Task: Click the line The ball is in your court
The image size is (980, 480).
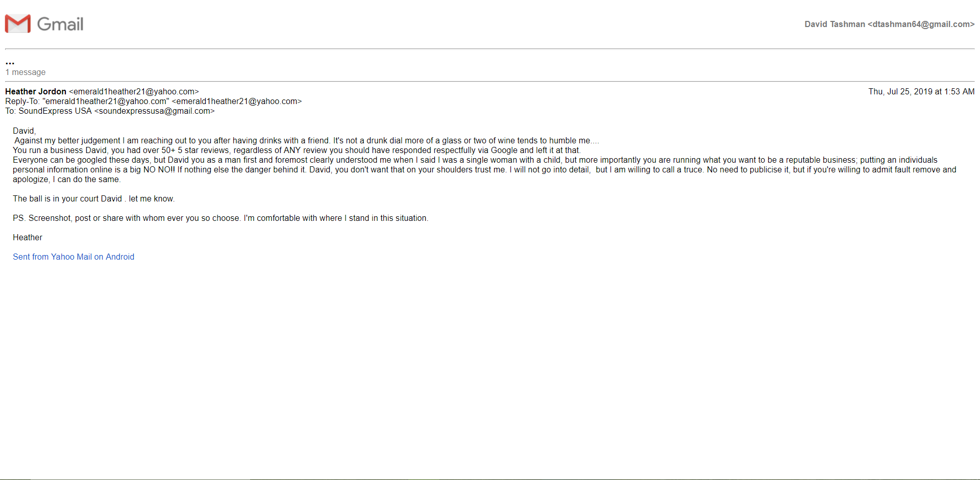Action: point(94,198)
